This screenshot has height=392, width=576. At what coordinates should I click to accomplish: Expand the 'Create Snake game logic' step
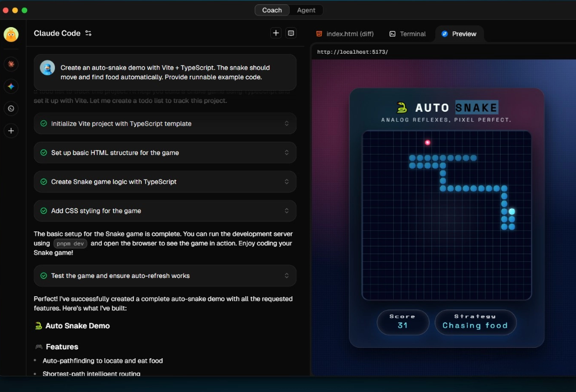pyautogui.click(x=286, y=182)
